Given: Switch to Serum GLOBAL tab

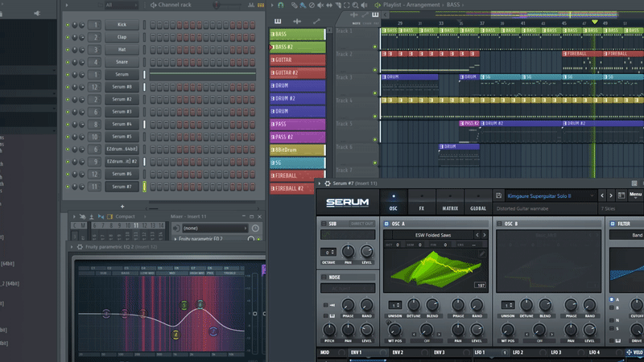Looking at the screenshot, I should tap(478, 202).
